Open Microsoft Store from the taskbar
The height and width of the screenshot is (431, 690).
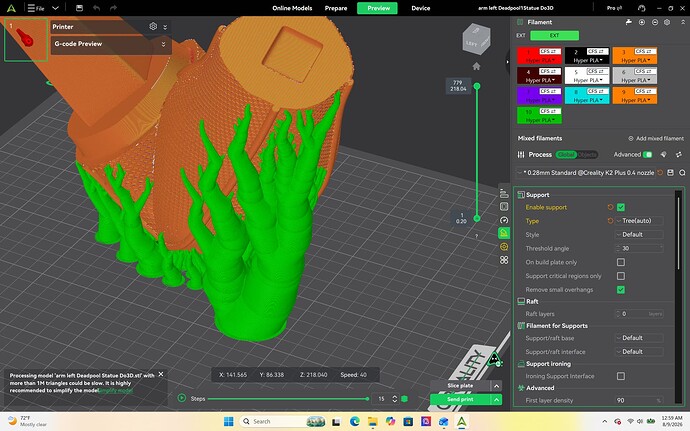[408, 421]
